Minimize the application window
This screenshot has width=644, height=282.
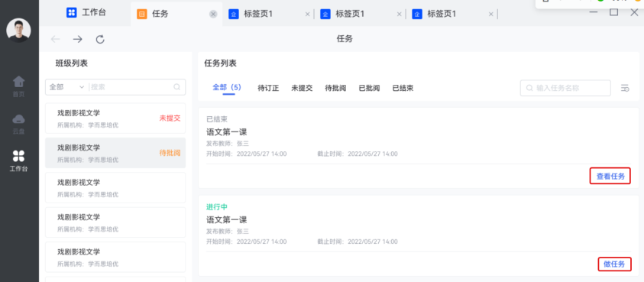click(x=594, y=13)
